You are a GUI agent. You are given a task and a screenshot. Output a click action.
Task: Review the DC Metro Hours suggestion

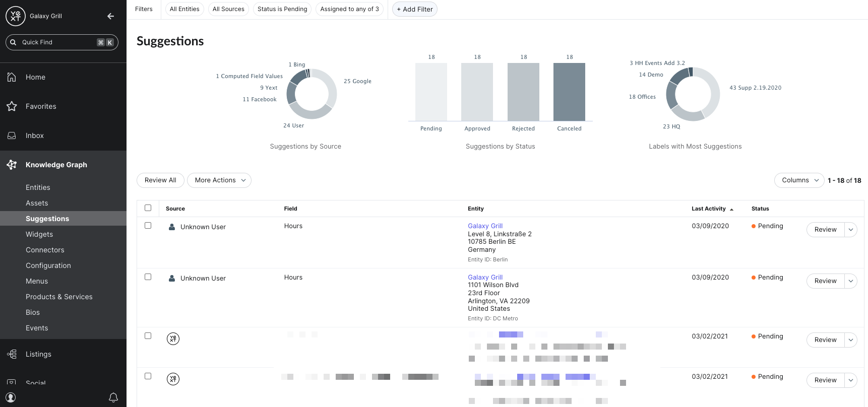[x=826, y=281]
